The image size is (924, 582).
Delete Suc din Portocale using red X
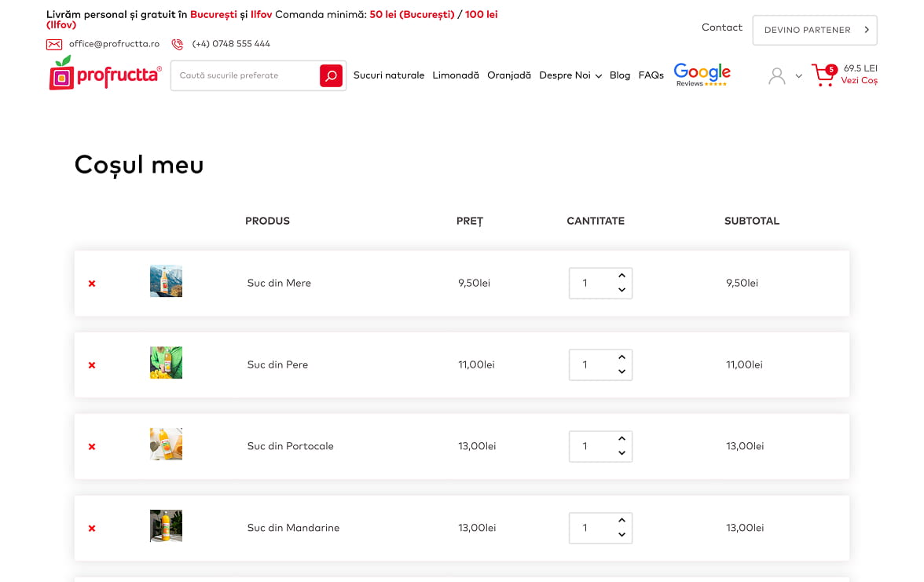tap(92, 447)
